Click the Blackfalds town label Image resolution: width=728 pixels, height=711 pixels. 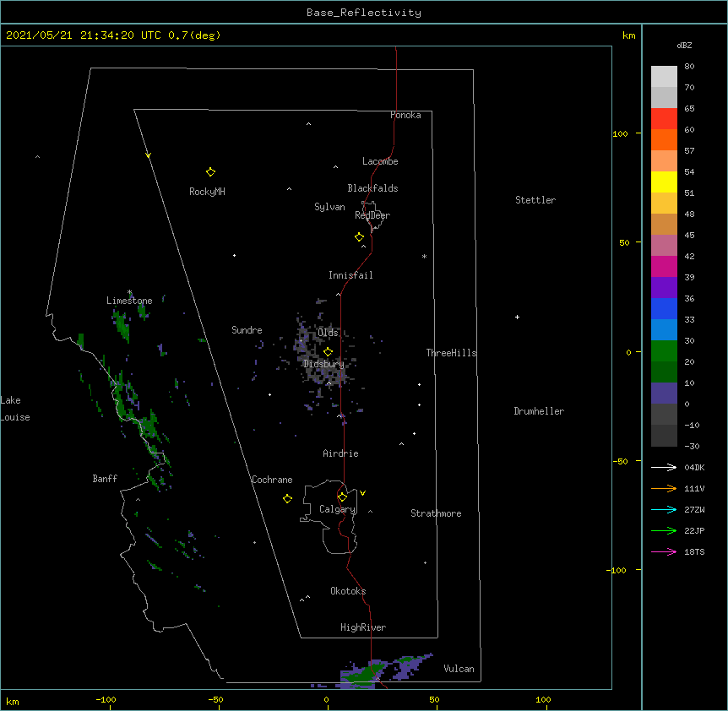372,188
